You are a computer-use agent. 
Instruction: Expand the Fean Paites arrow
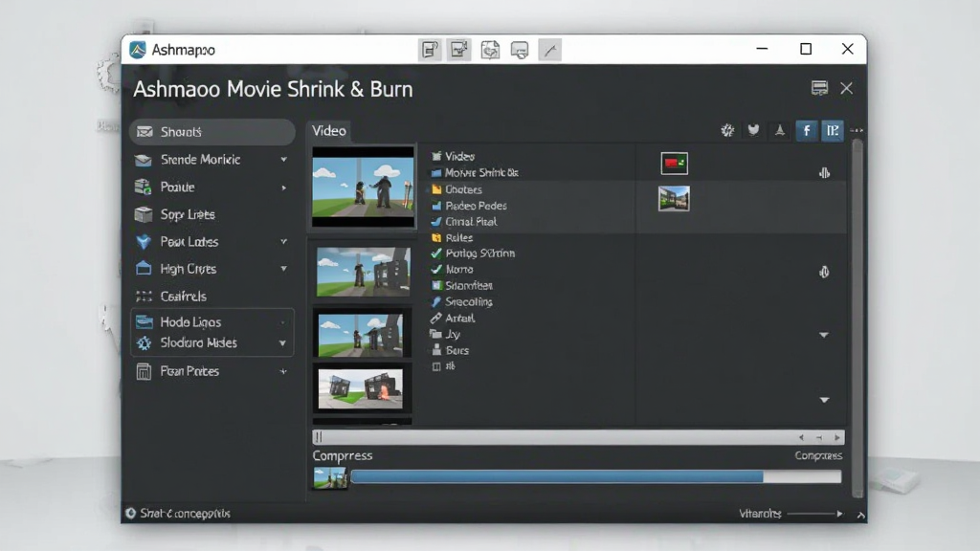coord(283,371)
